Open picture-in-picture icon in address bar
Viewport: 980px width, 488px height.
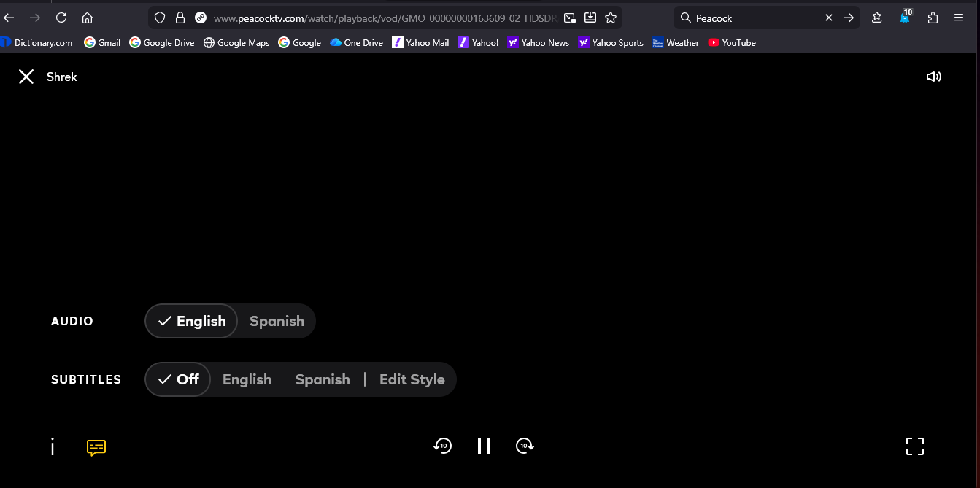click(x=570, y=18)
